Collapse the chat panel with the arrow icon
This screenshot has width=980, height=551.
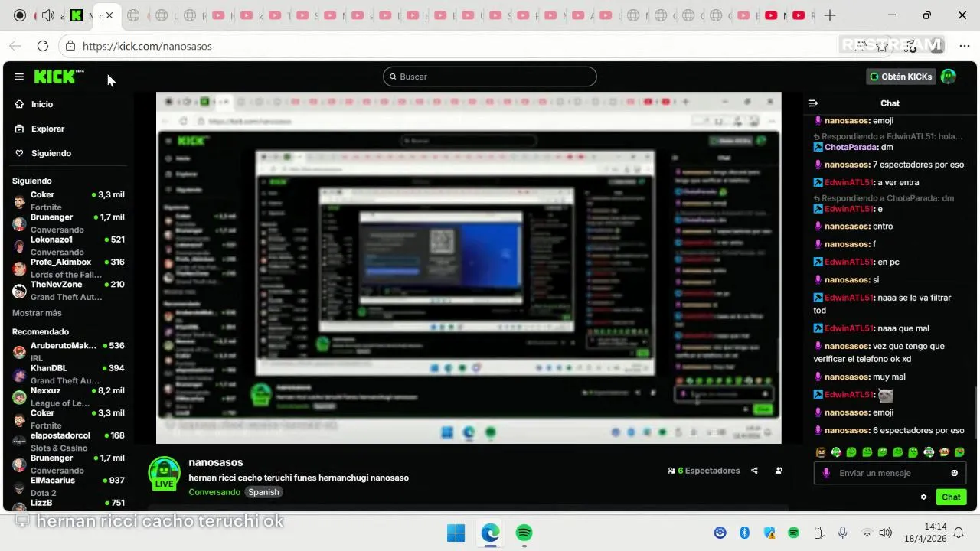click(814, 103)
